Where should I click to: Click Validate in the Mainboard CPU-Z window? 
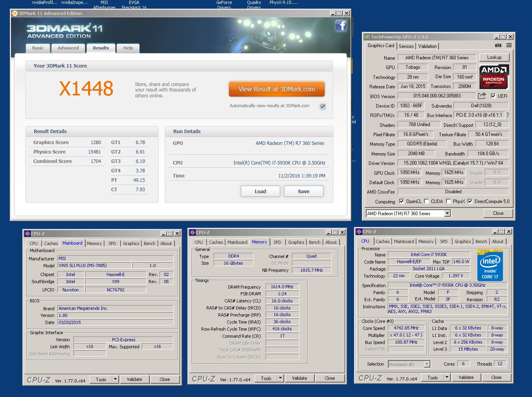(x=134, y=379)
